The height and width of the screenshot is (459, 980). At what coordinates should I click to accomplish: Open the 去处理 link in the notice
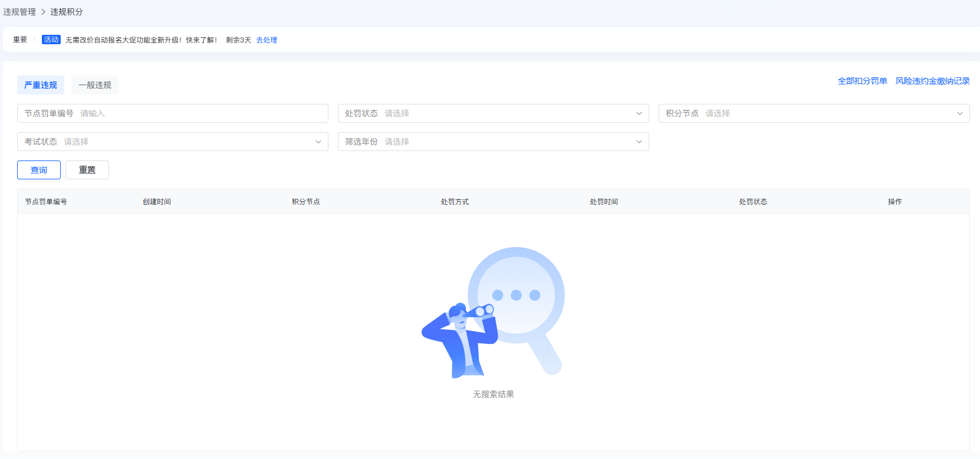267,40
